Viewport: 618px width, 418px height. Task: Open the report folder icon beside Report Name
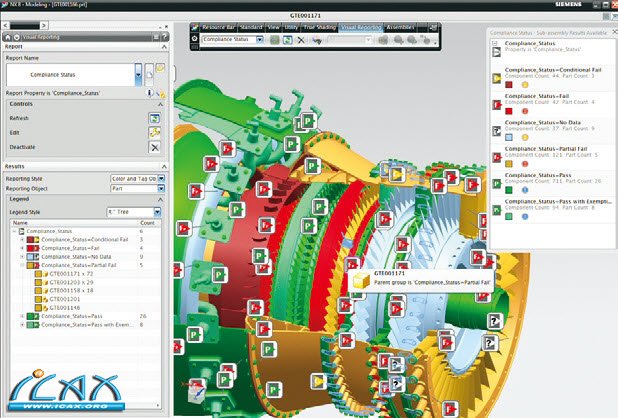160,69
